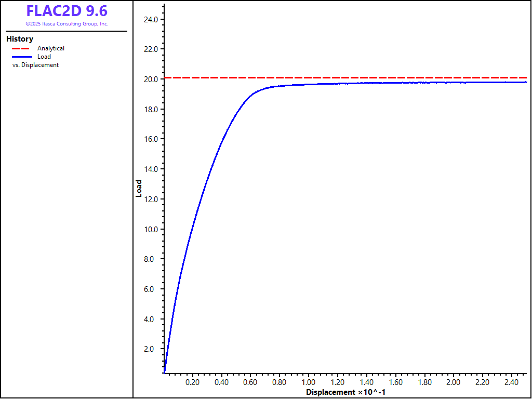The height and width of the screenshot is (399, 532).
Task: Click the 10.0 tick label on Load axis
Action: (x=151, y=229)
